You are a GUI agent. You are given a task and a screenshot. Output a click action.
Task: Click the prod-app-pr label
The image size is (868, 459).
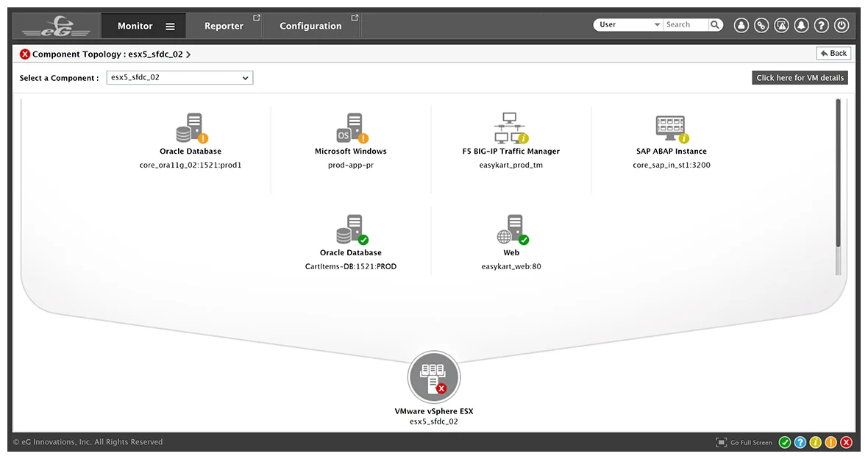[351, 165]
